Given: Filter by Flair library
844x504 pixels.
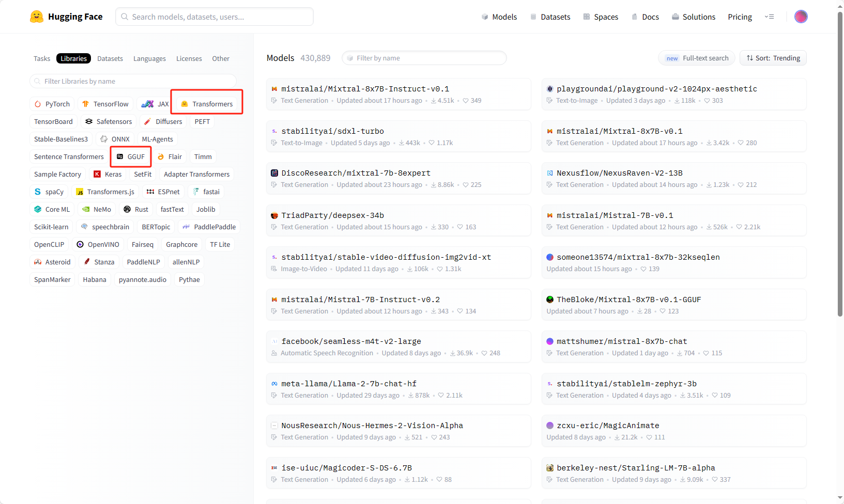Looking at the screenshot, I should coord(170,156).
